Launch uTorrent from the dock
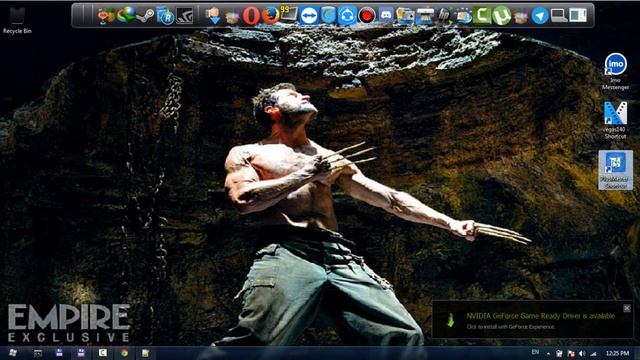Viewport: 640px width, 360px height. pyautogui.click(x=502, y=16)
